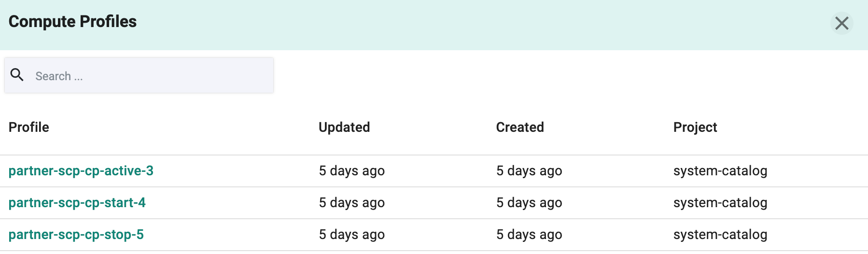
Task: Select the Created cell for partner-scp-cp-active-3
Action: point(529,171)
